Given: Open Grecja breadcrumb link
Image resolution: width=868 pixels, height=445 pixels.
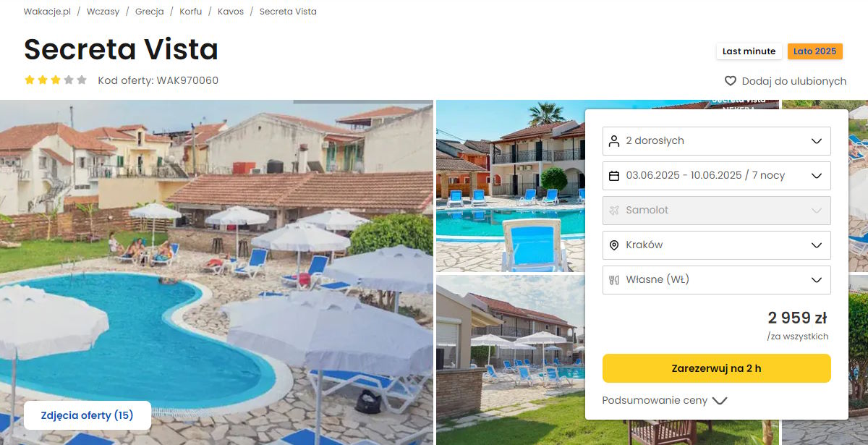Looking at the screenshot, I should [x=149, y=12].
